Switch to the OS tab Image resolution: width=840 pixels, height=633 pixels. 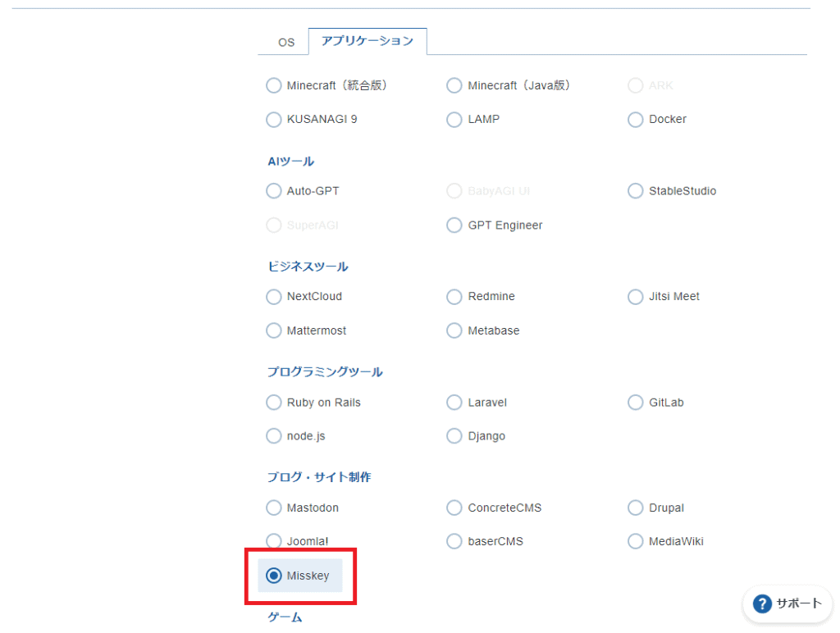[x=286, y=43]
